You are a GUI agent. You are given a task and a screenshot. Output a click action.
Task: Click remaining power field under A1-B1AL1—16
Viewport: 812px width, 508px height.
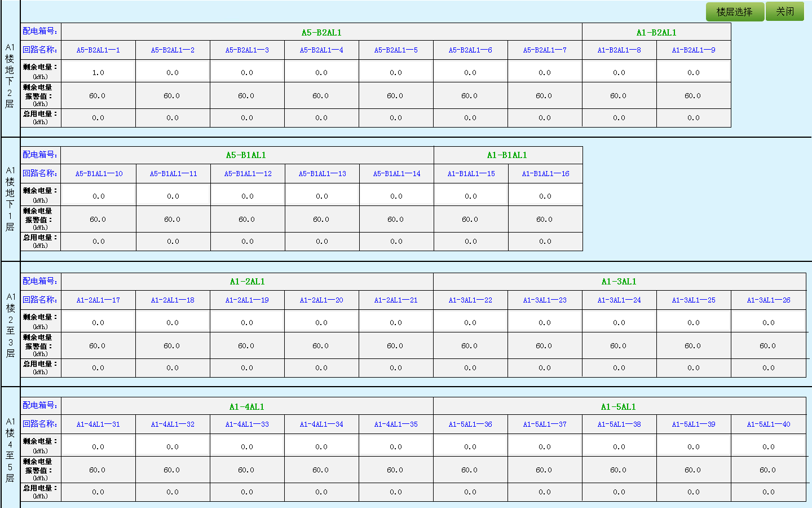pos(545,195)
